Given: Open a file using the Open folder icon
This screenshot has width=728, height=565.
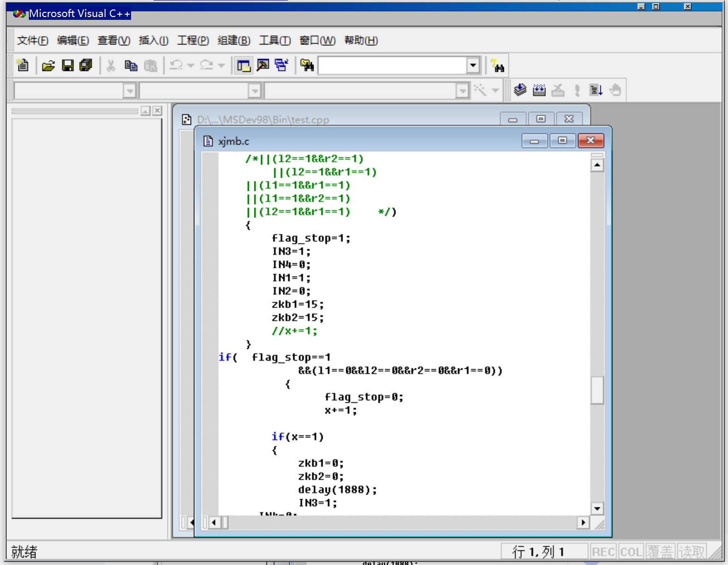Looking at the screenshot, I should (48, 65).
